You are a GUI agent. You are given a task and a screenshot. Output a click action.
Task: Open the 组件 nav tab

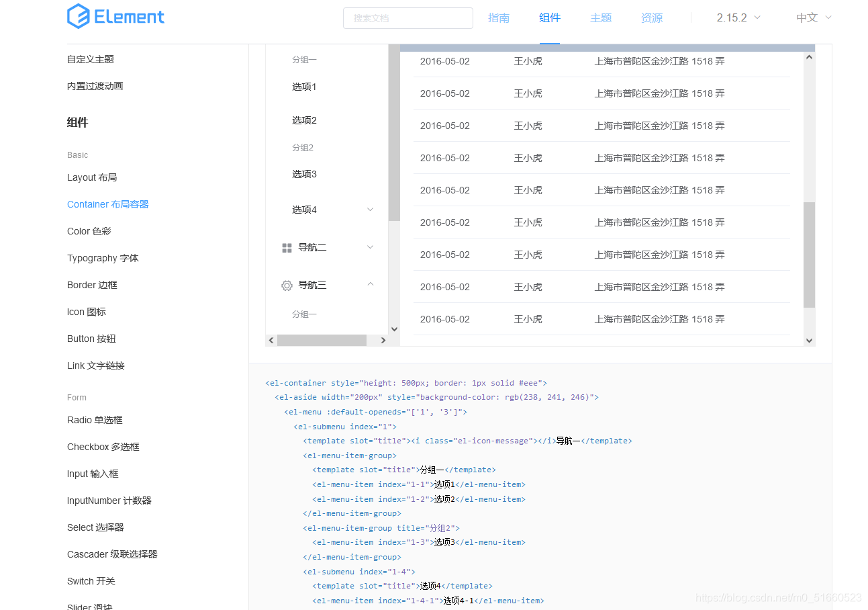(x=550, y=18)
